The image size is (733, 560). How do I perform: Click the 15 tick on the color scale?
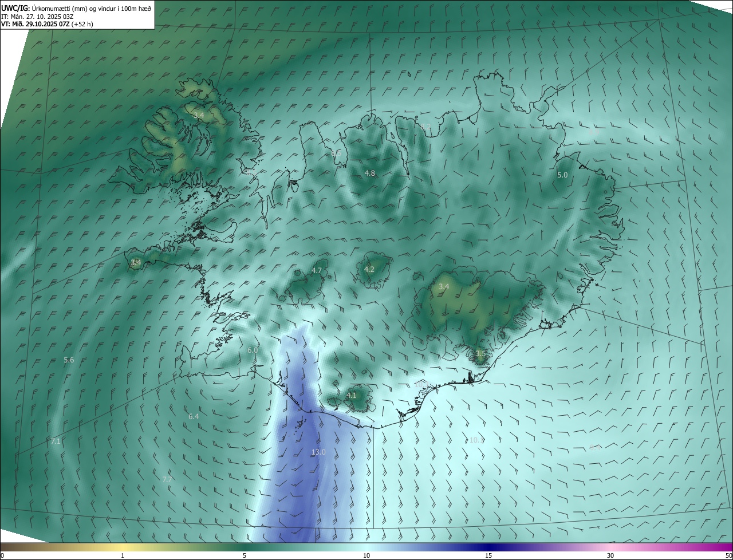tap(488, 555)
